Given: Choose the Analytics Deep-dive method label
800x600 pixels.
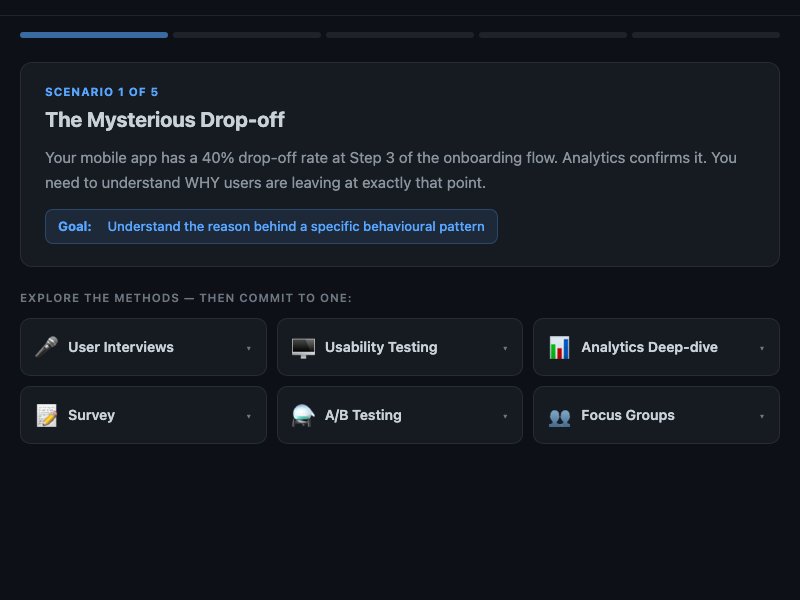Looking at the screenshot, I should 649,347.
